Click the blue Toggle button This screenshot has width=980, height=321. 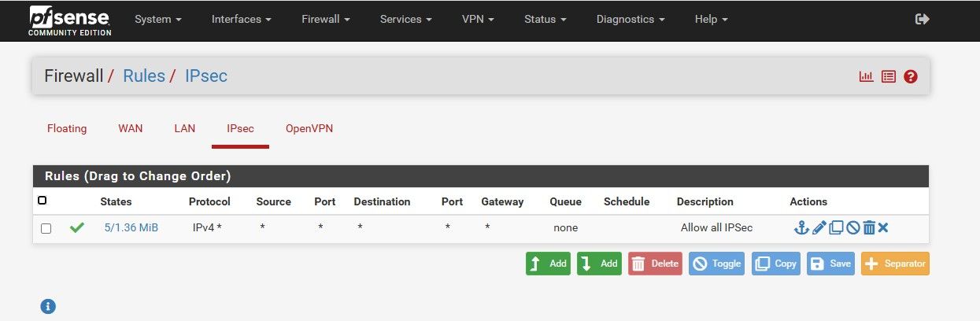(x=717, y=264)
